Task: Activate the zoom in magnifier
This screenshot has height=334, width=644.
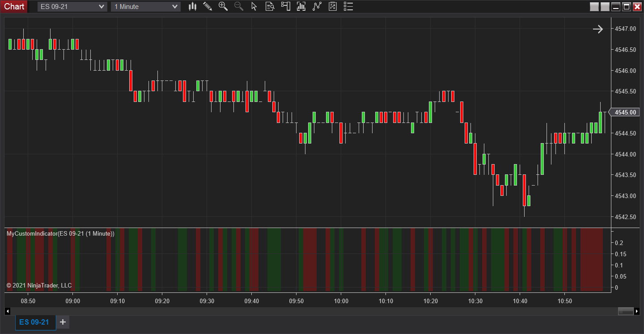Action: (223, 6)
